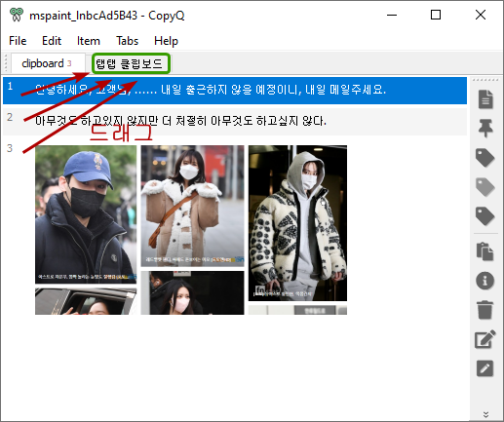Viewport: 504px width, 422px height.
Task: Click the thumbnail of person in patterned fleece jacket
Action: coord(297,223)
